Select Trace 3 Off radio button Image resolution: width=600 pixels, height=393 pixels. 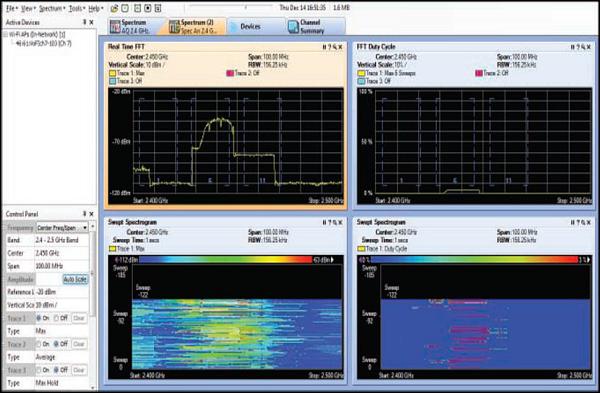[x=56, y=370]
